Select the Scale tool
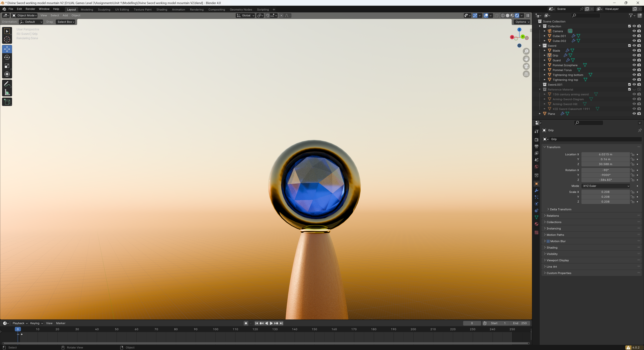 [7, 66]
